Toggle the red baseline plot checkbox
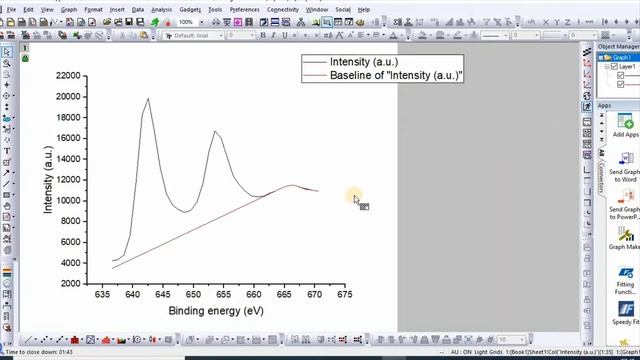This screenshot has height=360, width=640. pyautogui.click(x=621, y=84)
